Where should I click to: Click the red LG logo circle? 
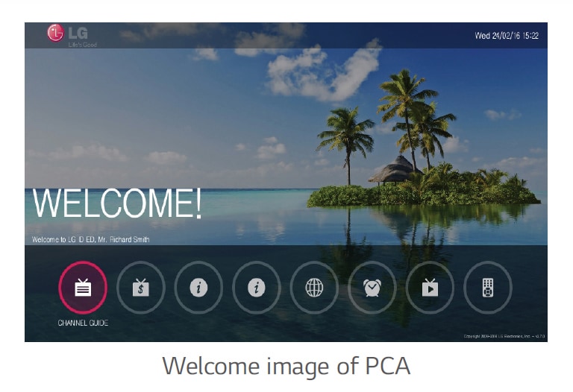coord(55,33)
